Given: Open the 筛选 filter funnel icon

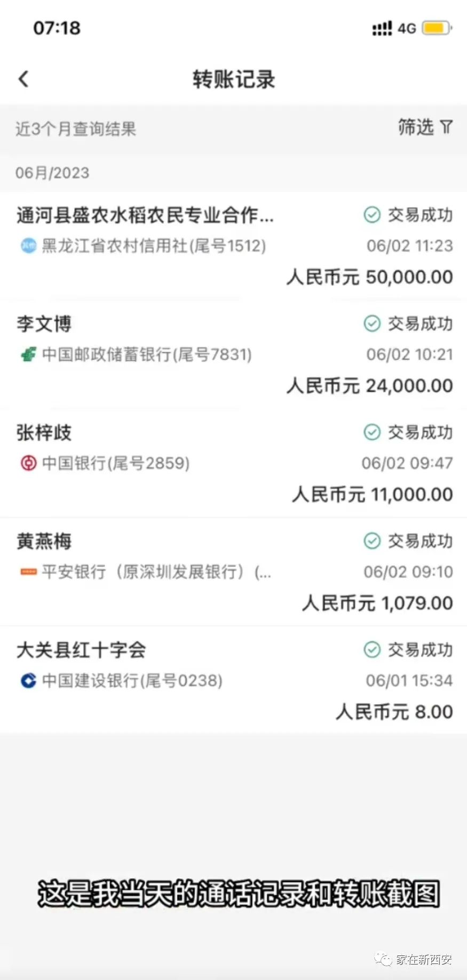Looking at the screenshot, I should pos(446,128).
